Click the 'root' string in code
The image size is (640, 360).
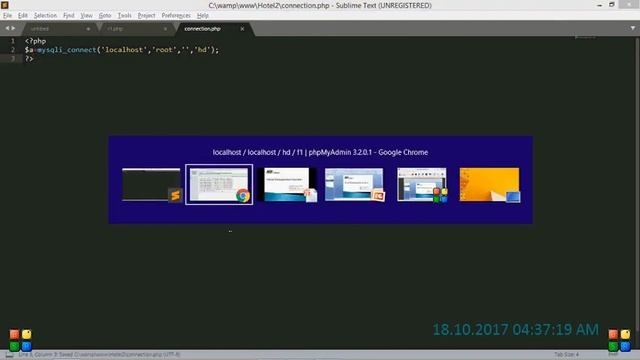coord(164,50)
